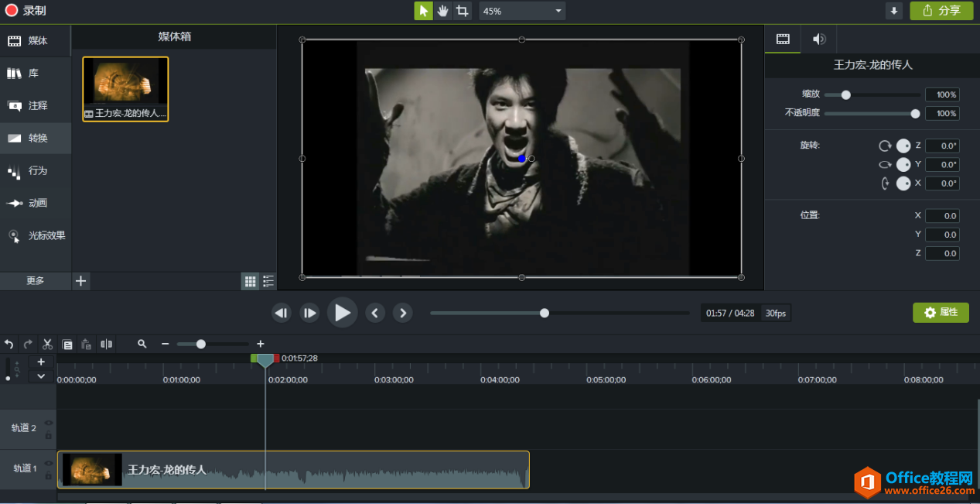980x504 pixels.
Task: Click the download arrow icon near 分享
Action: pos(894,11)
